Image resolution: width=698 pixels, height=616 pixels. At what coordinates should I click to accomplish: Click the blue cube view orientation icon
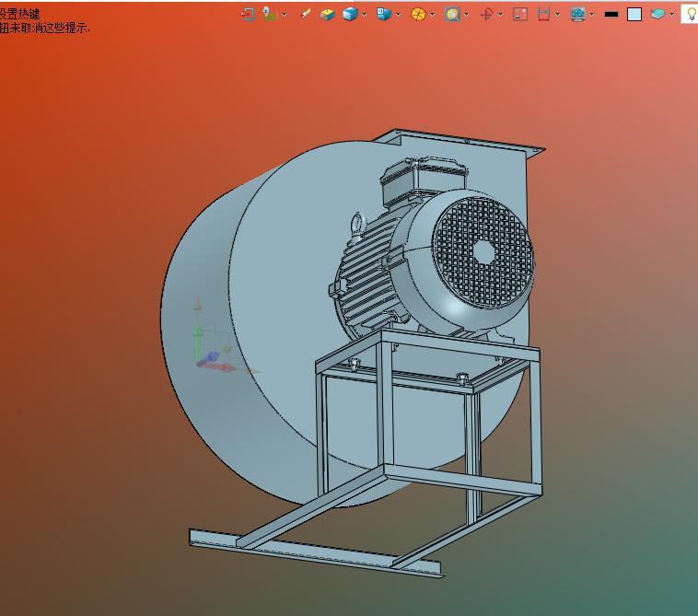[x=384, y=14]
